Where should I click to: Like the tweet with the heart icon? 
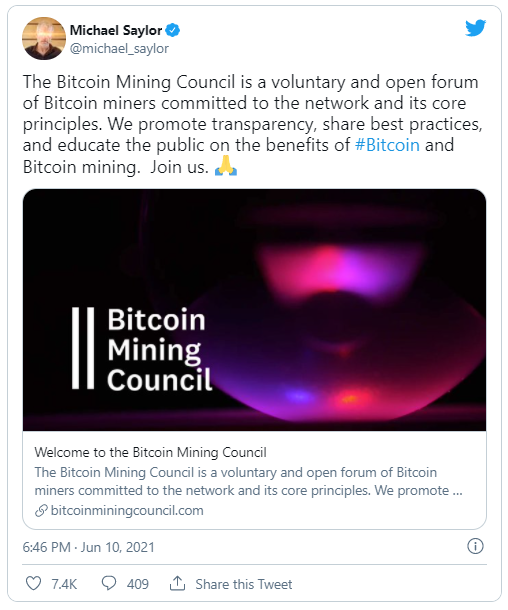point(33,583)
